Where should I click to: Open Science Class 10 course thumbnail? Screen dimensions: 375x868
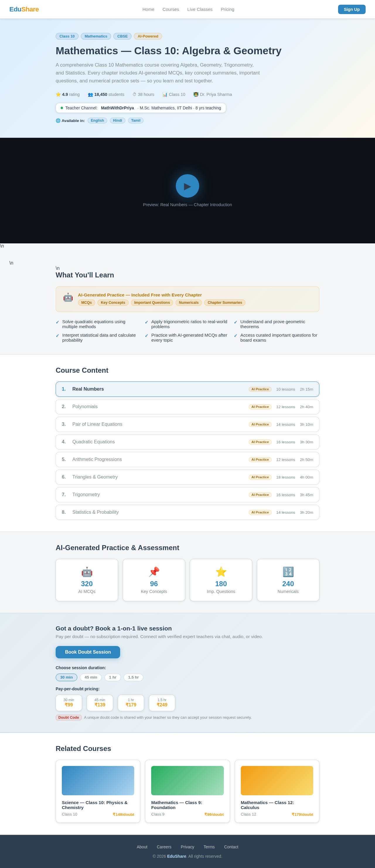pyautogui.click(x=98, y=780)
